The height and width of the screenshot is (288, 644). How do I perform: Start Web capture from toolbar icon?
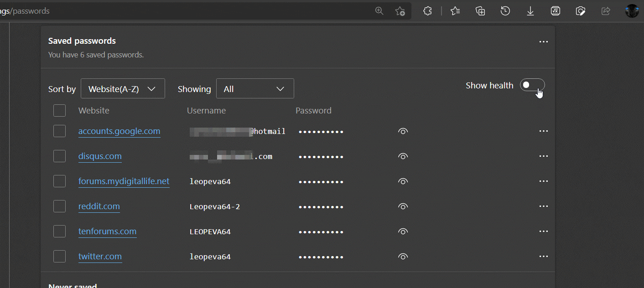581,11
